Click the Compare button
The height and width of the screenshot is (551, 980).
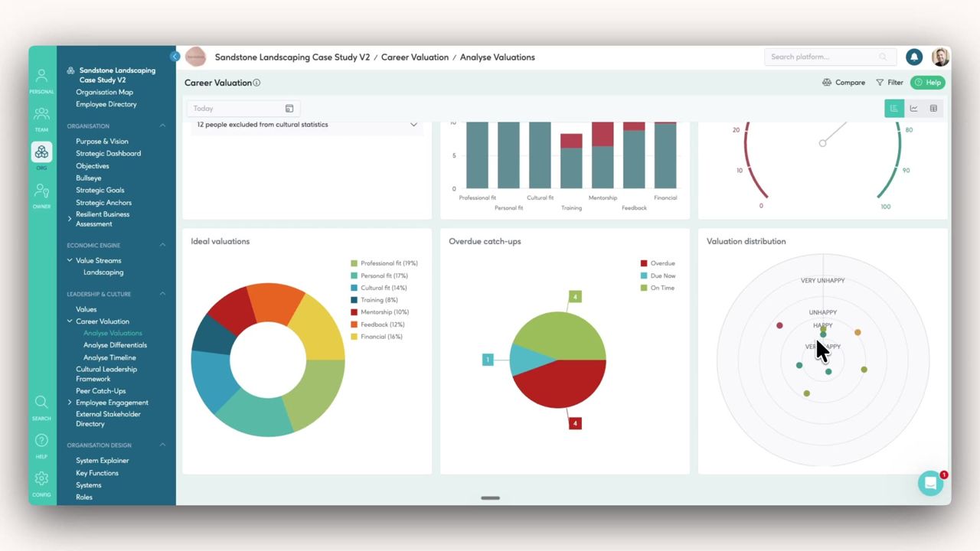[x=843, y=83]
